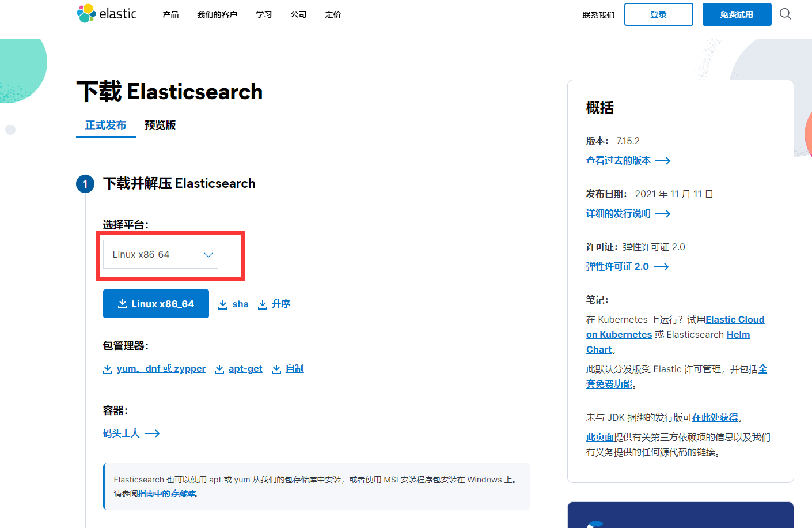The width and height of the screenshot is (812, 528).
Task: Click the Elastic Cloud on Kubernetes link
Action: point(676,327)
